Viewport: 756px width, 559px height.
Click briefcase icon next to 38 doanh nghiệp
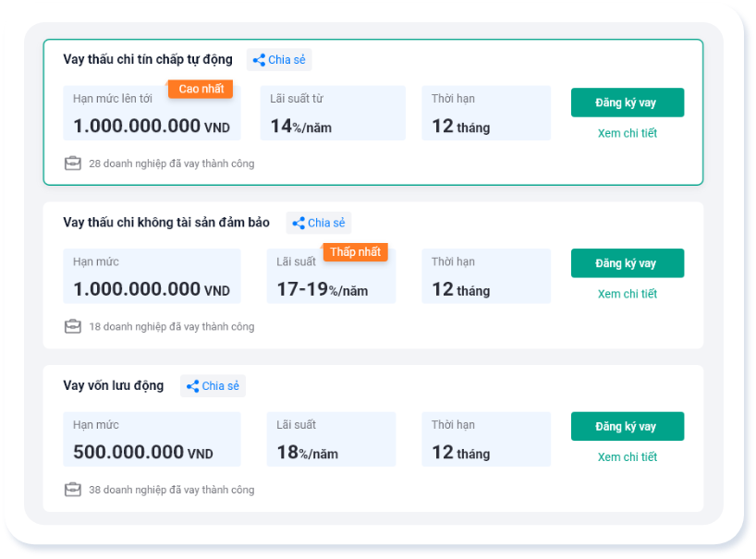[73, 490]
